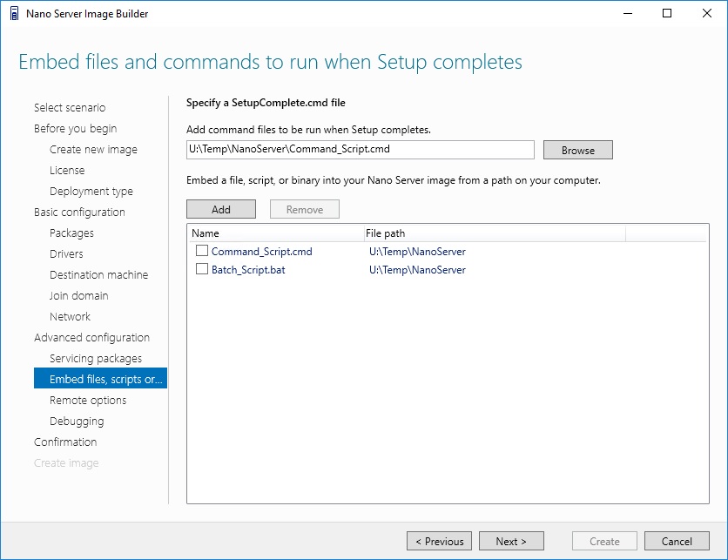Click the Browse button
Viewport: 728px width, 560px height.
tap(578, 150)
